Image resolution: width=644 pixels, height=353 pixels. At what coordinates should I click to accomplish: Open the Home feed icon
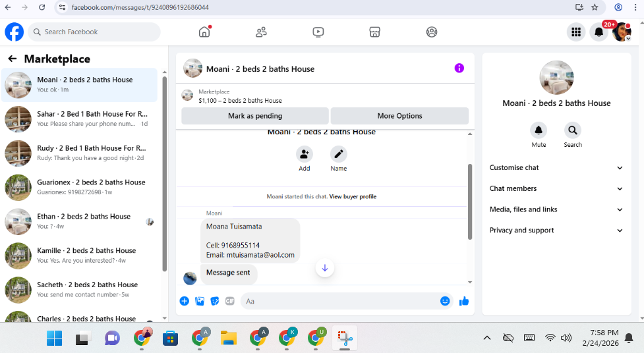(x=204, y=32)
